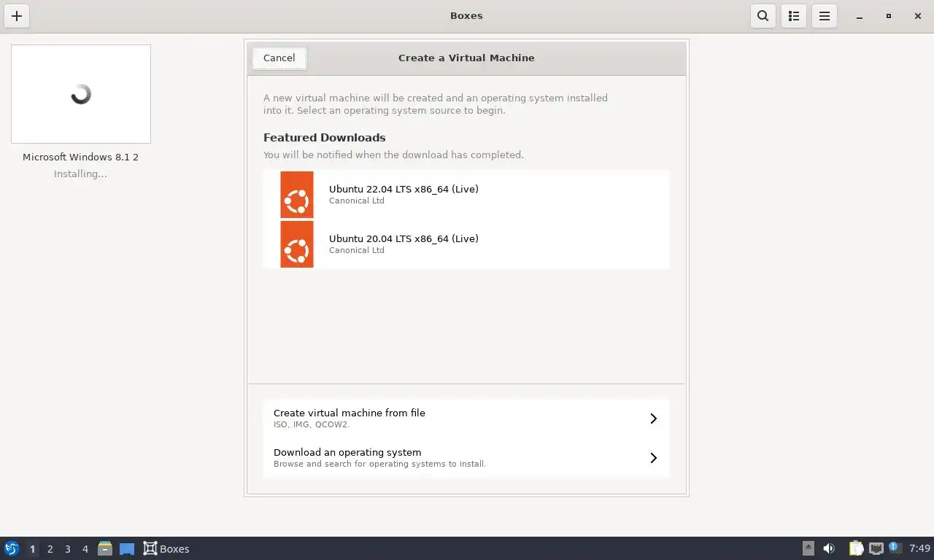934x560 pixels.
Task: Click chevron beside Create virtual machine from file
Action: tap(654, 419)
